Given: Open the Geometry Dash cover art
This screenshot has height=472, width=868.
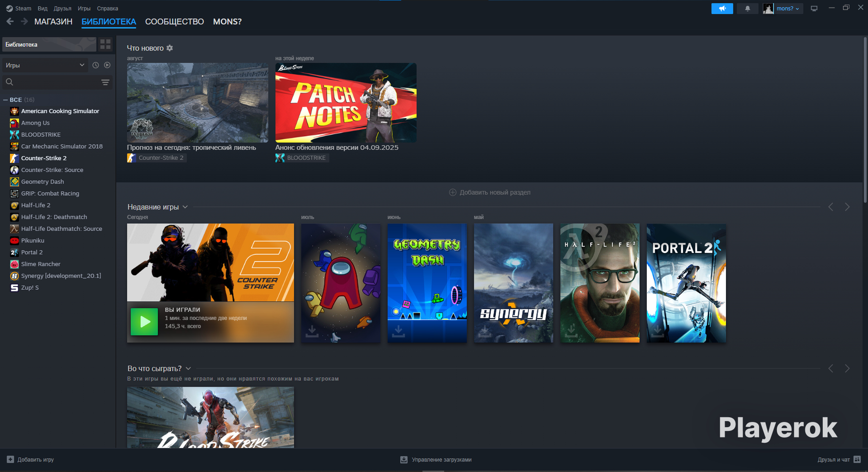Looking at the screenshot, I should click(427, 283).
